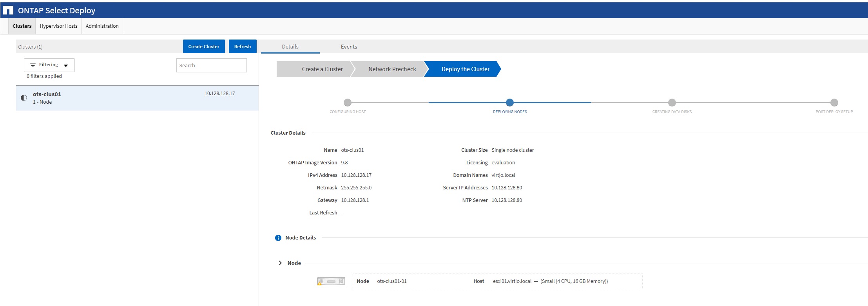The image size is (868, 306).
Task: Click the node hardware image with warning
Action: click(331, 281)
